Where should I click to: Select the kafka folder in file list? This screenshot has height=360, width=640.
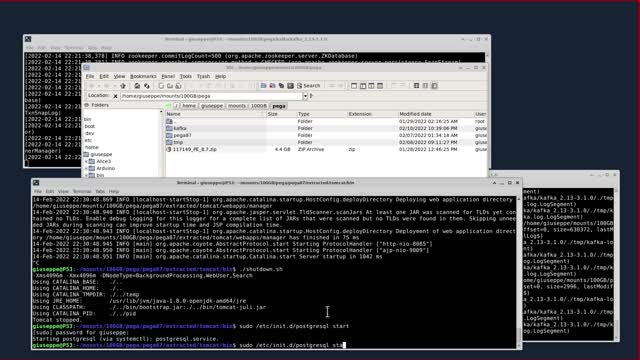[180, 128]
